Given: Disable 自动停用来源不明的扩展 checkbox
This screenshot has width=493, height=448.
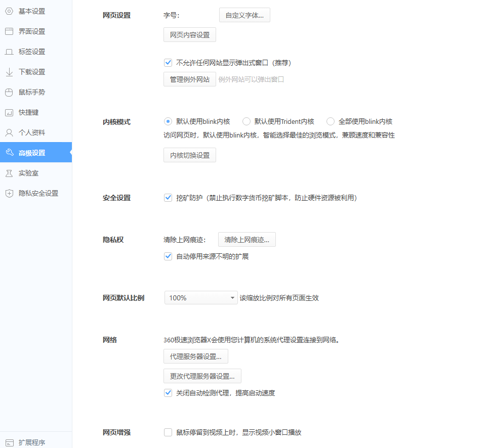Looking at the screenshot, I should click(168, 256).
